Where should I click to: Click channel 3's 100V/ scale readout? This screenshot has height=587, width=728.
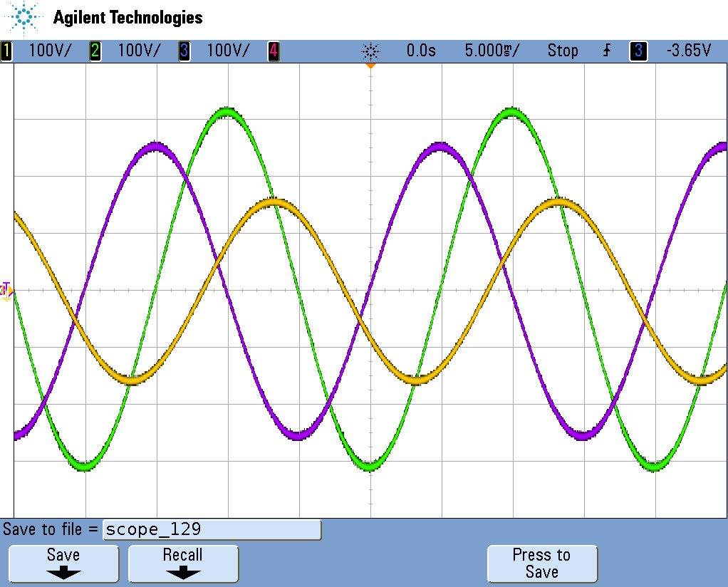tap(228, 51)
